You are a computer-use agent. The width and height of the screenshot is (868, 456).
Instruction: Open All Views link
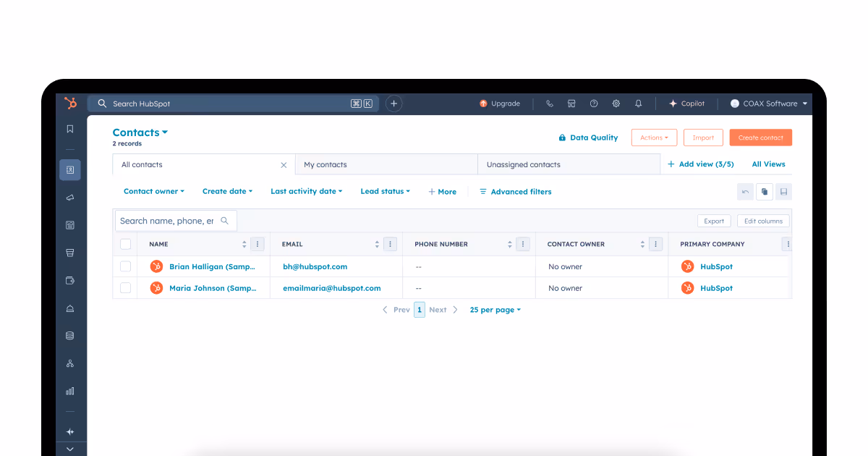pos(768,164)
